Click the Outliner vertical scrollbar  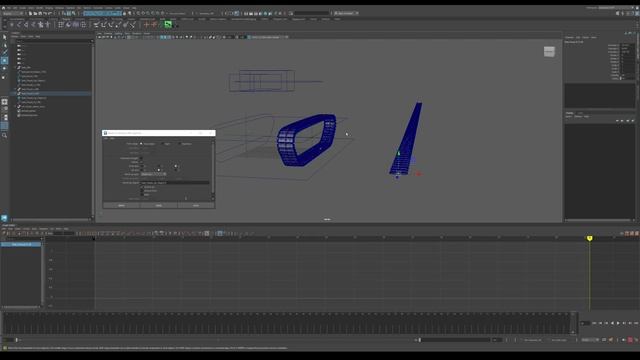[93, 131]
